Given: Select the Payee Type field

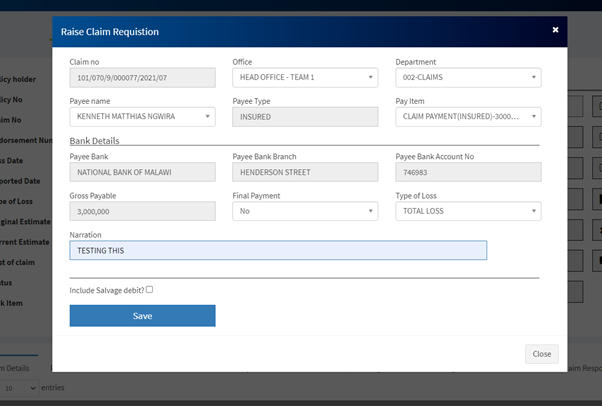Looking at the screenshot, I should pyautogui.click(x=305, y=117).
